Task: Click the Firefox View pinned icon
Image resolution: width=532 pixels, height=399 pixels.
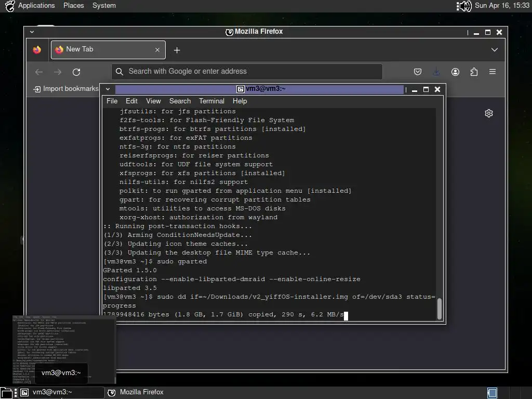Action: coord(37,50)
